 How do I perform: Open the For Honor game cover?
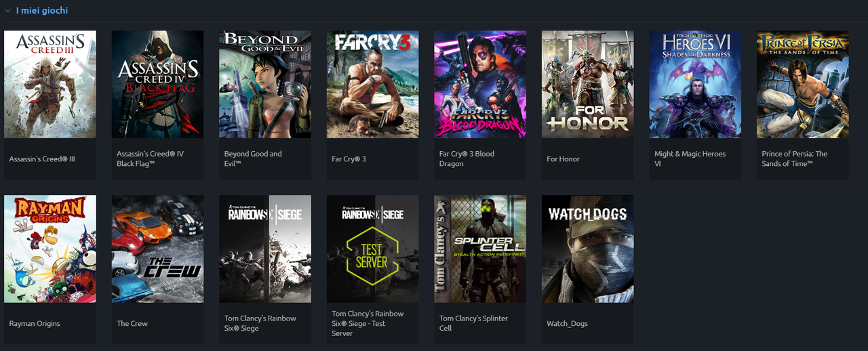point(588,85)
